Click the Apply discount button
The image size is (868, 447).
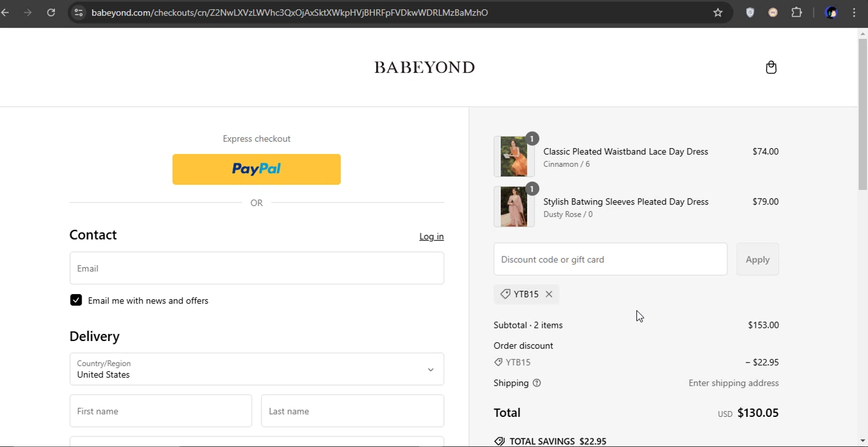point(757,259)
